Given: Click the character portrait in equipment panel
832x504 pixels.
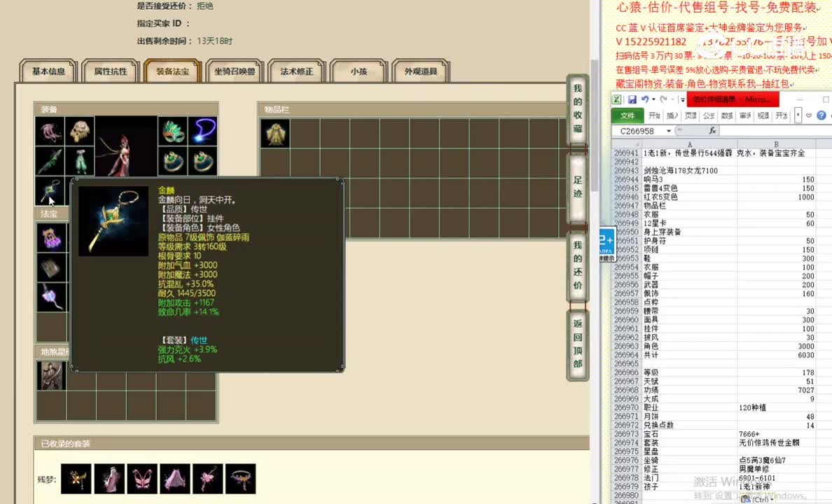Looking at the screenshot, I should point(126,146).
